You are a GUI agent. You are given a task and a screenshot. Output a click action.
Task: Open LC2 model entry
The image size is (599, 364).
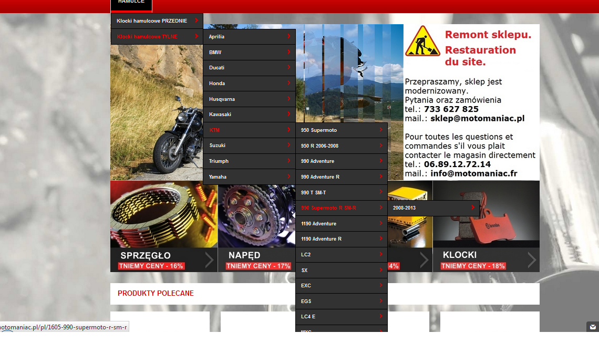pyautogui.click(x=342, y=254)
